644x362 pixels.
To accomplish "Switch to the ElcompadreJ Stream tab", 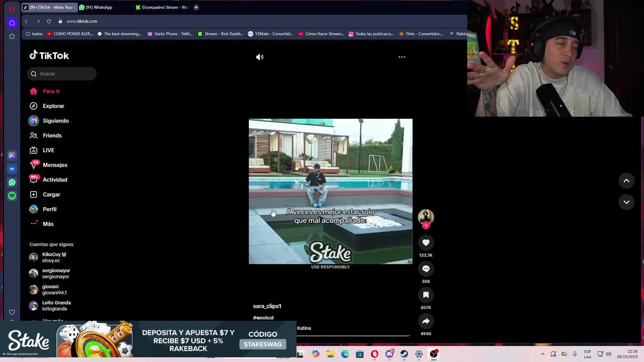I will (x=163, y=7).
